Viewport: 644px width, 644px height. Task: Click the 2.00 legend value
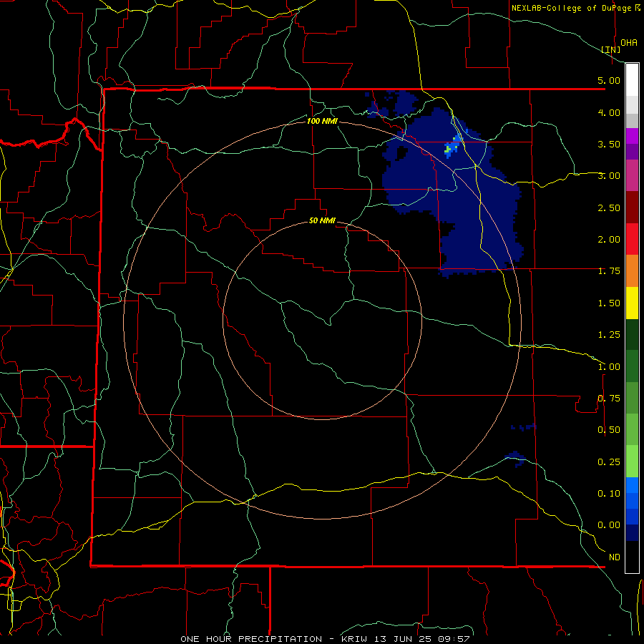(609, 239)
